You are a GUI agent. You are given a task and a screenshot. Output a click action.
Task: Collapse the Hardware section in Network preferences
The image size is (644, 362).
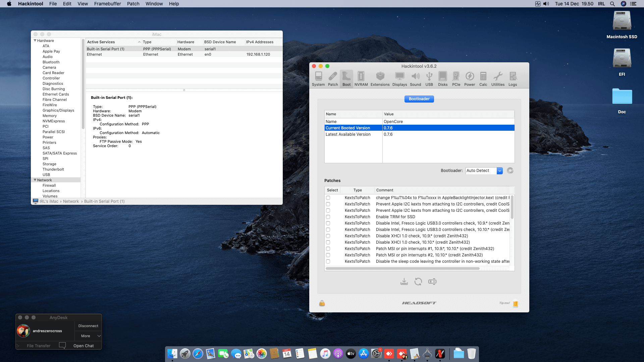pos(35,40)
